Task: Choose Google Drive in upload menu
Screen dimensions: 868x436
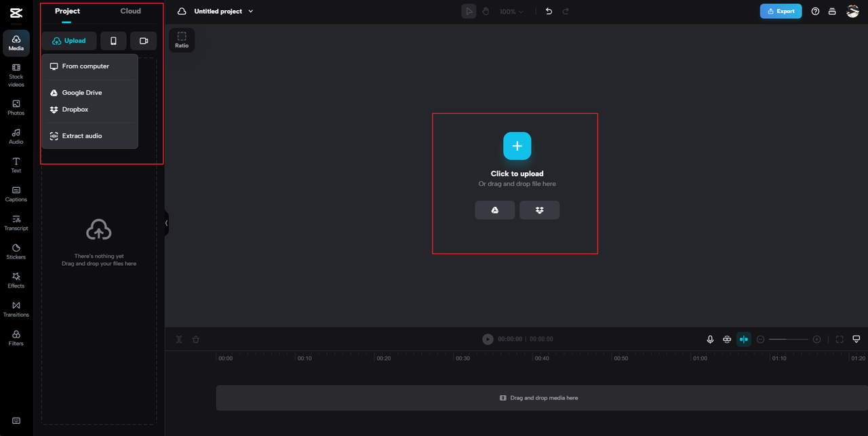Action: point(90,93)
